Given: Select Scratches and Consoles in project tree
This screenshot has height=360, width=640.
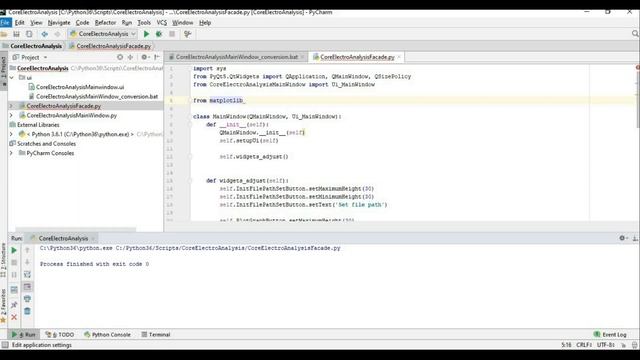Looking at the screenshot, I should click(46, 144).
